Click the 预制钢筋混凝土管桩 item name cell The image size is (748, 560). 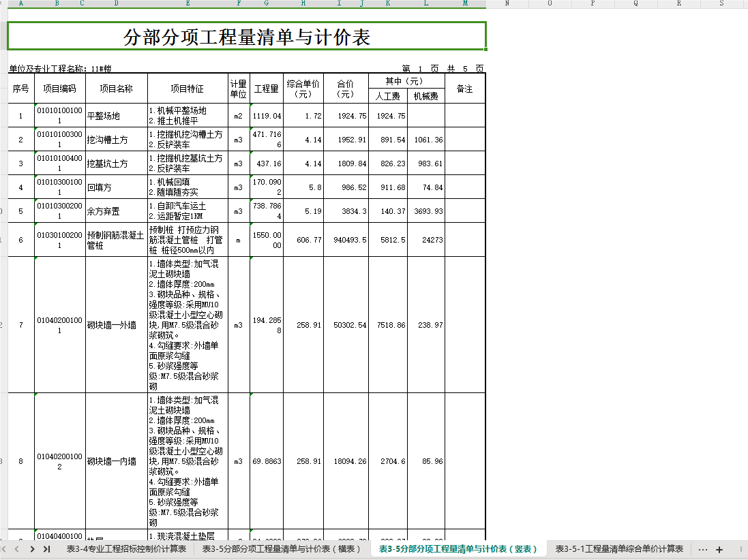117,240
